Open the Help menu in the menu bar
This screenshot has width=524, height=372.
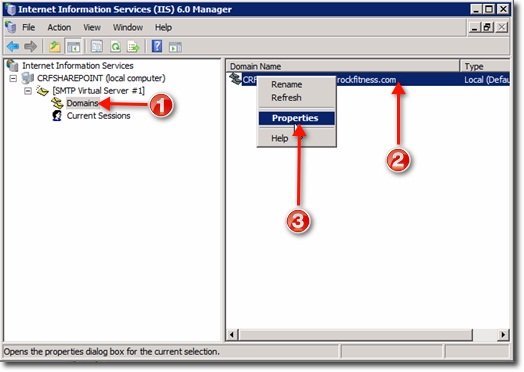(163, 27)
